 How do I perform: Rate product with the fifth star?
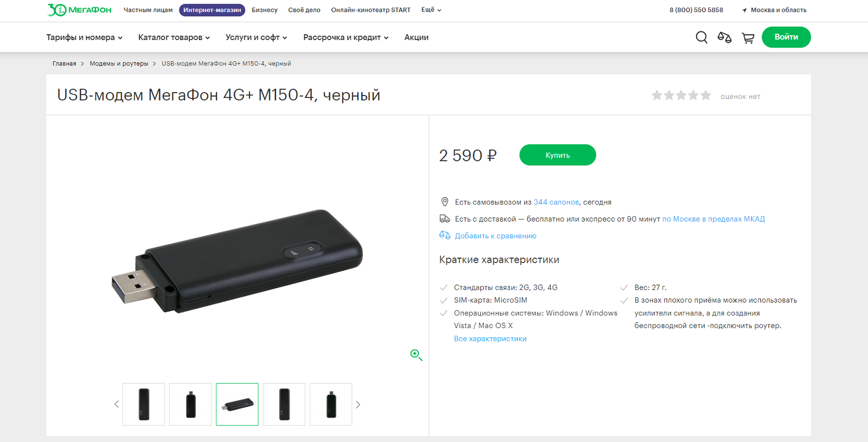click(x=705, y=95)
